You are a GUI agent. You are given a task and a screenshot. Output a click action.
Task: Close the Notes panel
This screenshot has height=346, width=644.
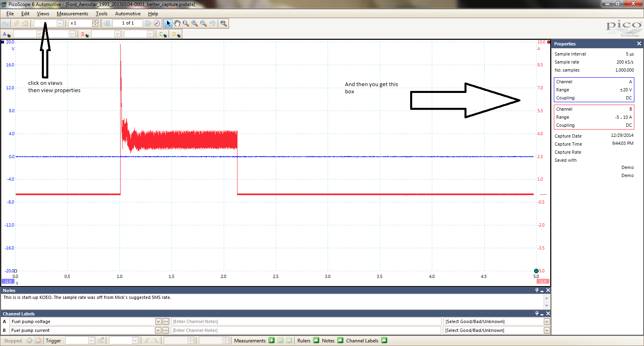coord(548,290)
